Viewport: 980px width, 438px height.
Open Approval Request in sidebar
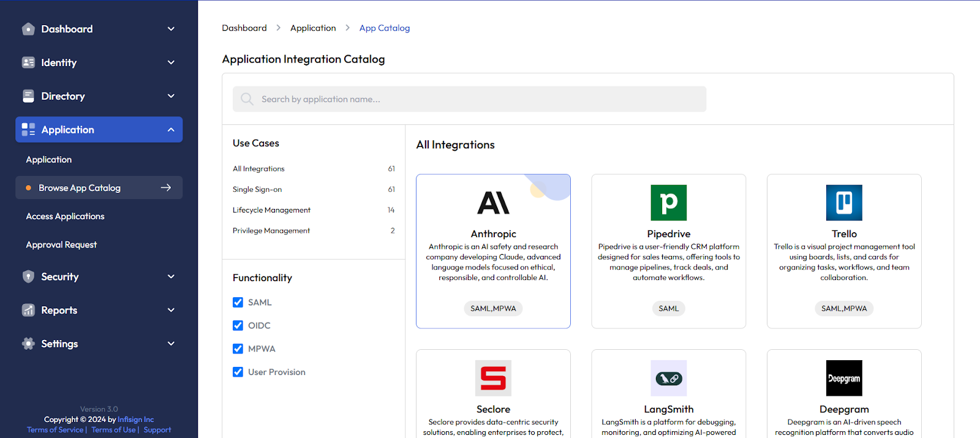61,244
